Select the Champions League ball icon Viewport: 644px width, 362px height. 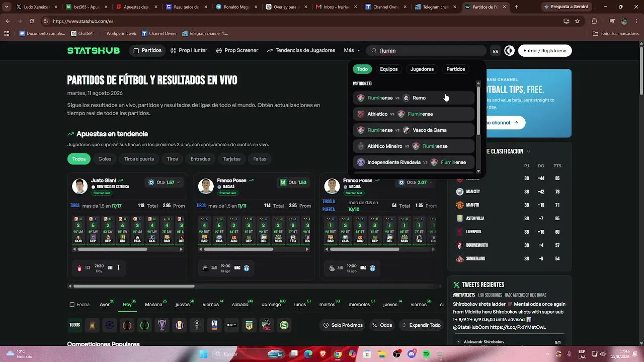click(110, 325)
